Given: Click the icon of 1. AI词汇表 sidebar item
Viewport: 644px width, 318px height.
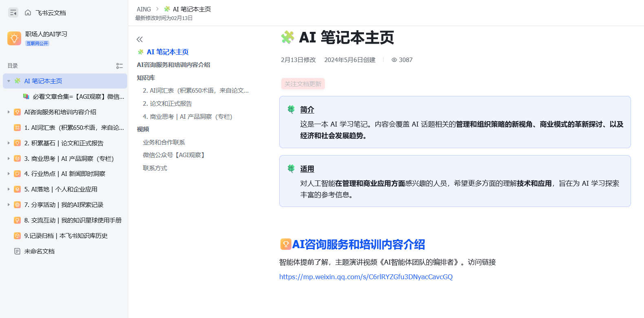Looking at the screenshot, I should pyautogui.click(x=17, y=127).
